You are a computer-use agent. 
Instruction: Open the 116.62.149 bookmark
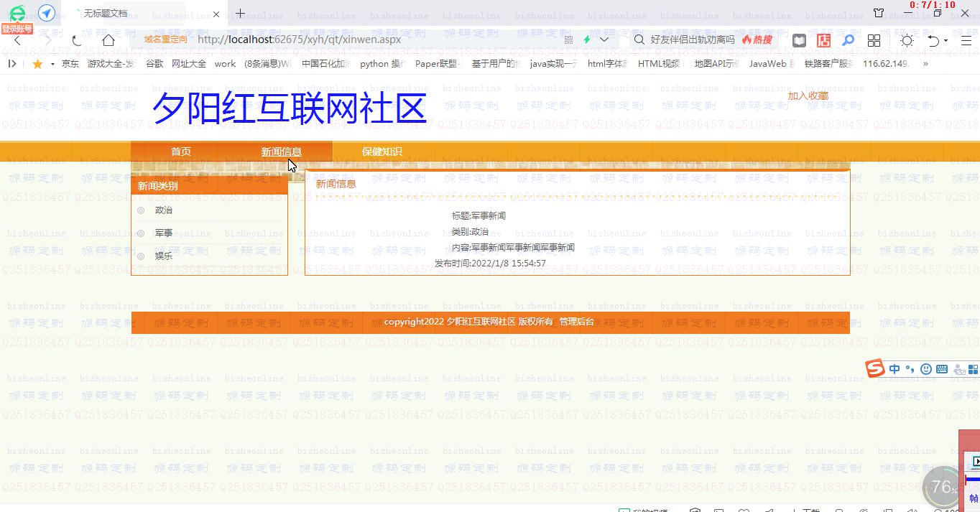(x=886, y=64)
